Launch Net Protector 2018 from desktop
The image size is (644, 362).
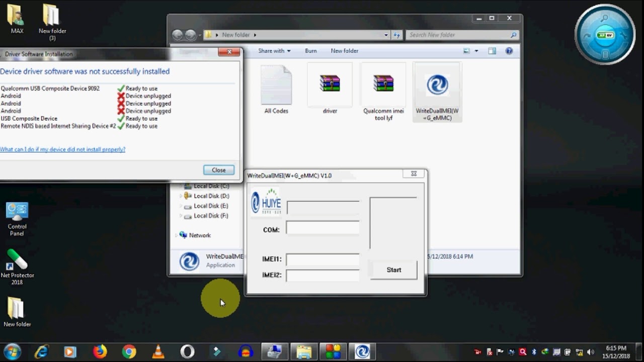point(17,267)
